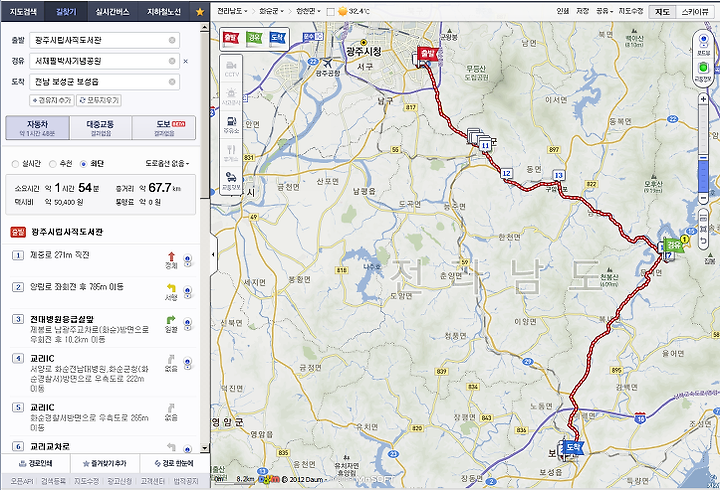Zoom out with the minus button
The width and height of the screenshot is (720, 490).
point(703,198)
